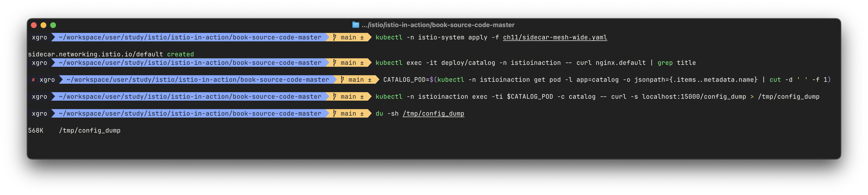This screenshot has width=868, height=195.
Task: Click the word 'created' in the output
Action: 180,54
